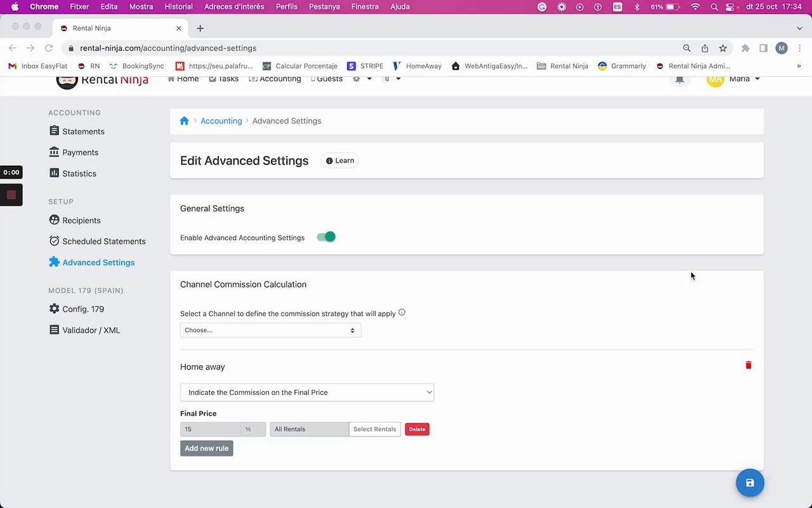
Task: Select the Payments bank icon
Action: [x=54, y=152]
